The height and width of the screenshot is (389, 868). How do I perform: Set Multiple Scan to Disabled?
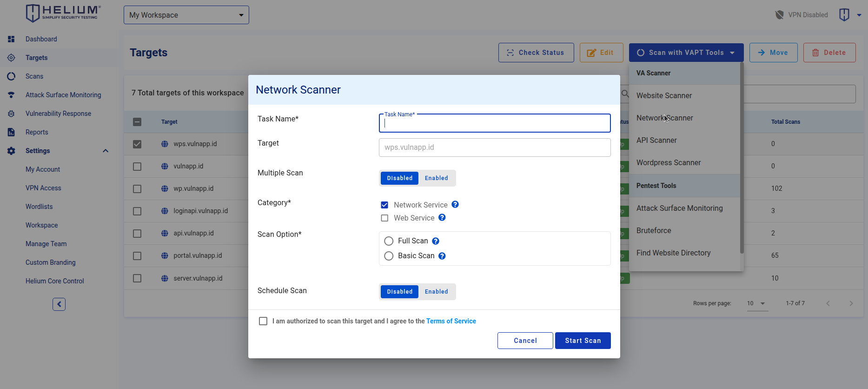pos(400,178)
